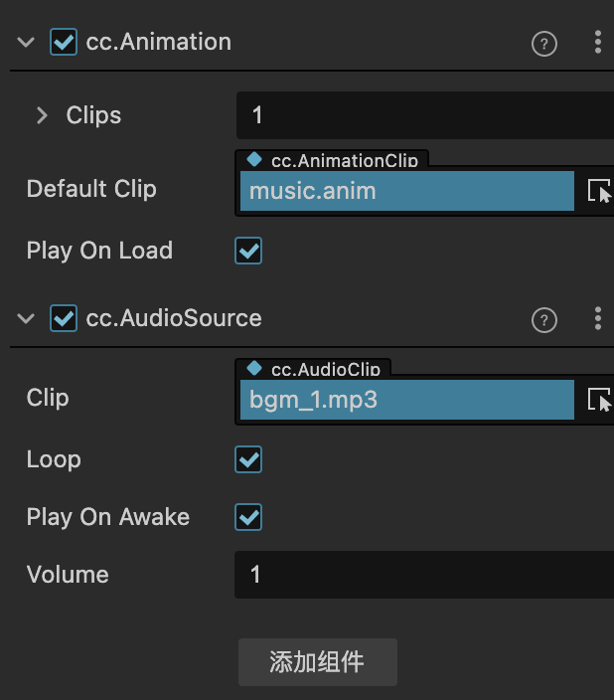The height and width of the screenshot is (700, 614).
Task: Uncheck Play On Load
Action: click(248, 251)
